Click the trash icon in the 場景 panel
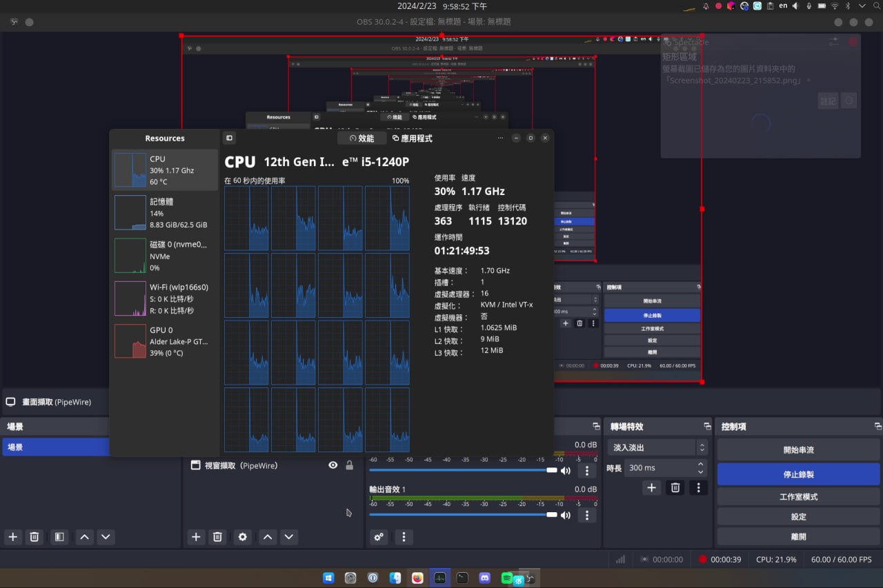 tap(34, 537)
